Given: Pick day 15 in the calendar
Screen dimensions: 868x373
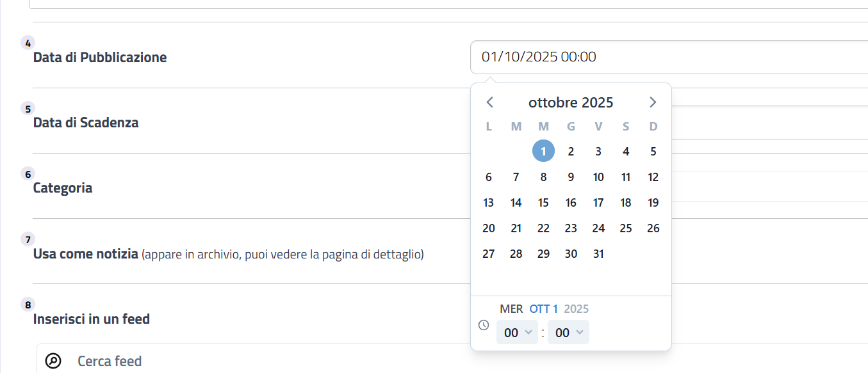Looking at the screenshot, I should tap(543, 203).
